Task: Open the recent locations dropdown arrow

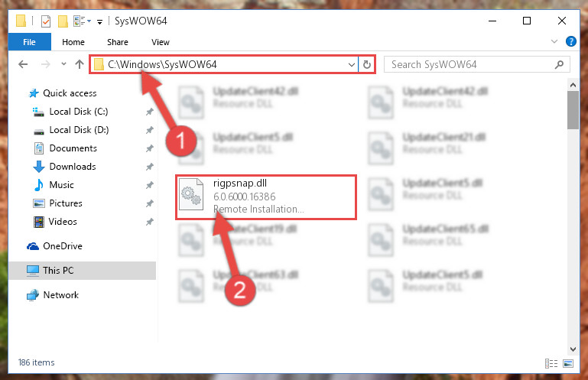Action: (x=63, y=64)
